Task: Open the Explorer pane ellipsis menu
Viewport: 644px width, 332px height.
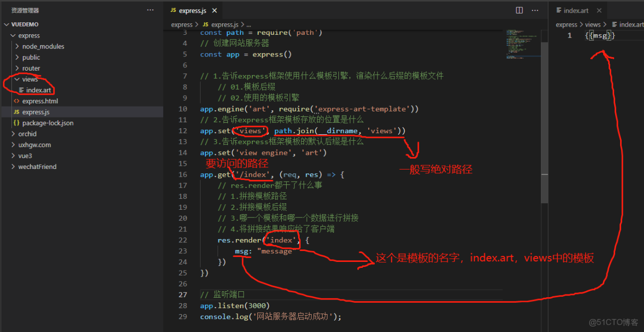Action: 150,10
